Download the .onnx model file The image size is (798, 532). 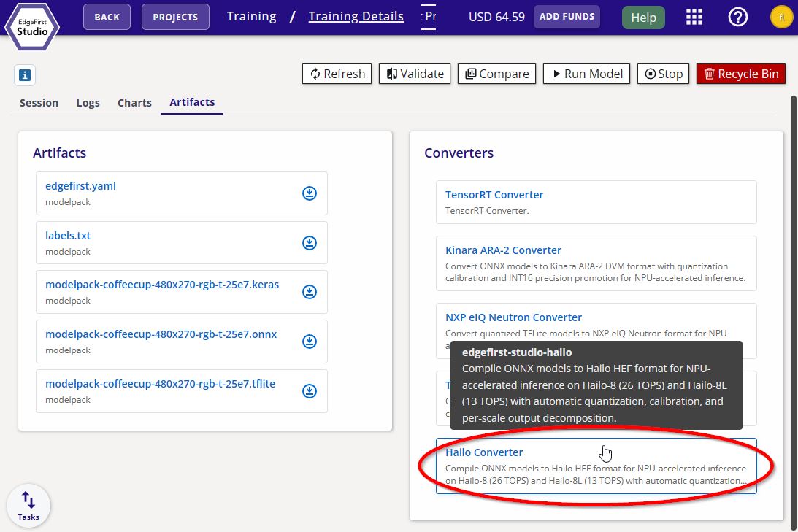[x=310, y=342]
